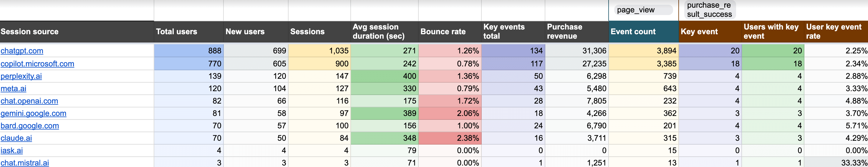Image resolution: width=868 pixels, height=167 pixels.
Task: Click the Session source column header
Action: click(x=77, y=32)
